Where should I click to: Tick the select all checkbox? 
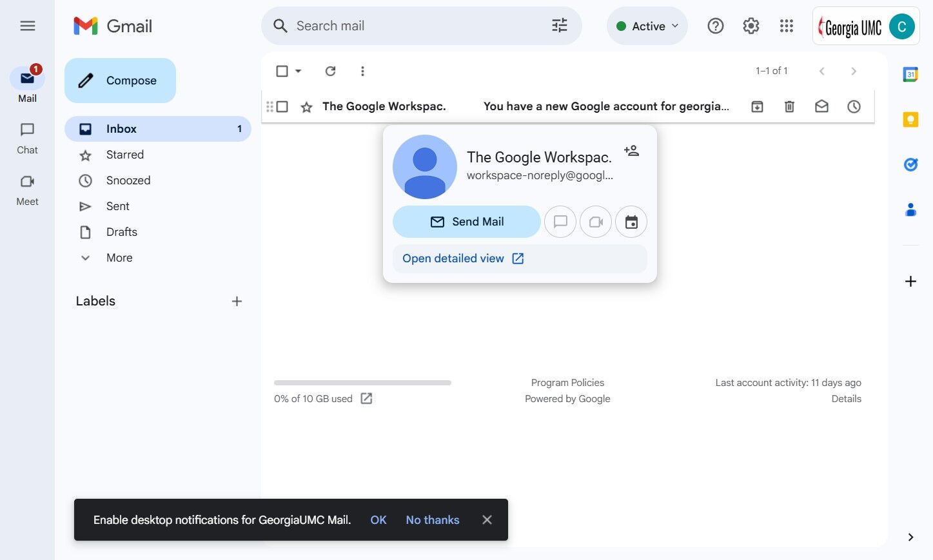tap(282, 71)
